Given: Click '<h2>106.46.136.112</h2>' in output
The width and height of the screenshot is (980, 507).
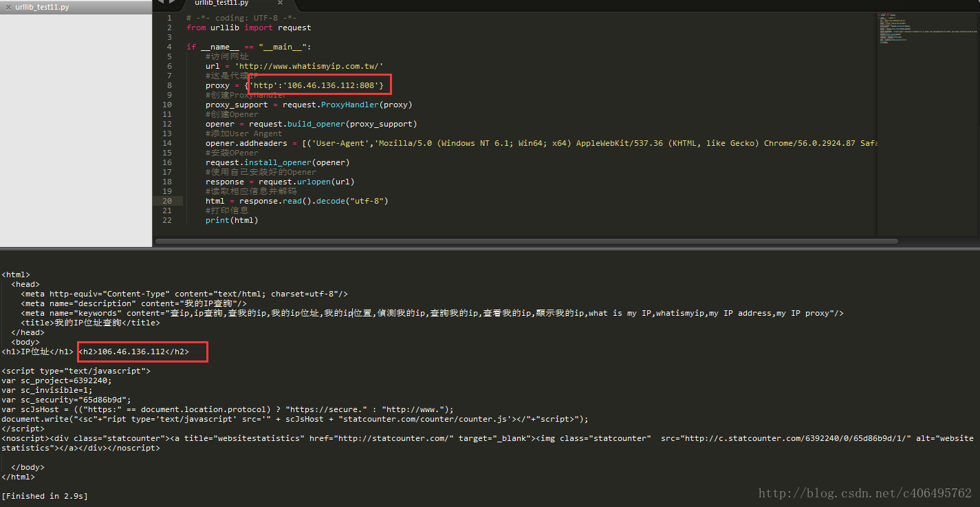Looking at the screenshot, I should pos(133,352).
